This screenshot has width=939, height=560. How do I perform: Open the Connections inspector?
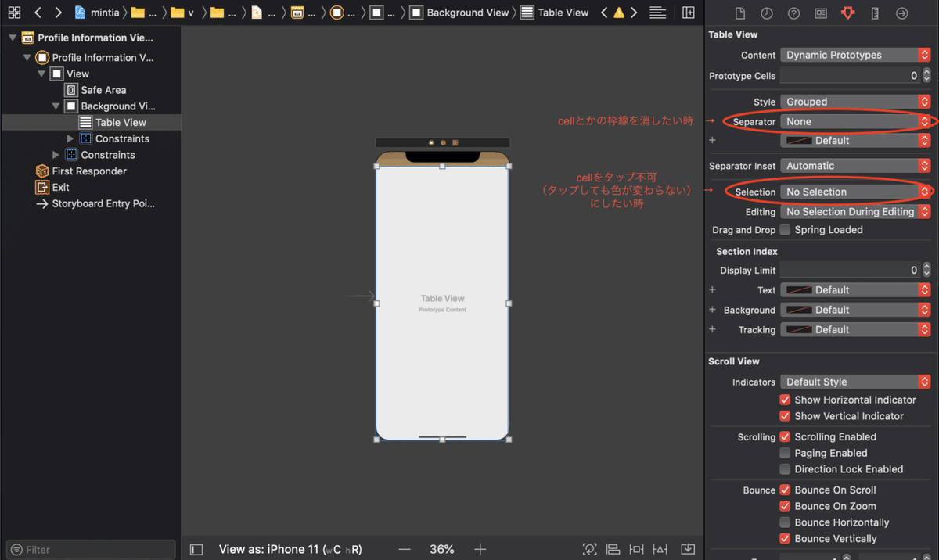coord(902,13)
